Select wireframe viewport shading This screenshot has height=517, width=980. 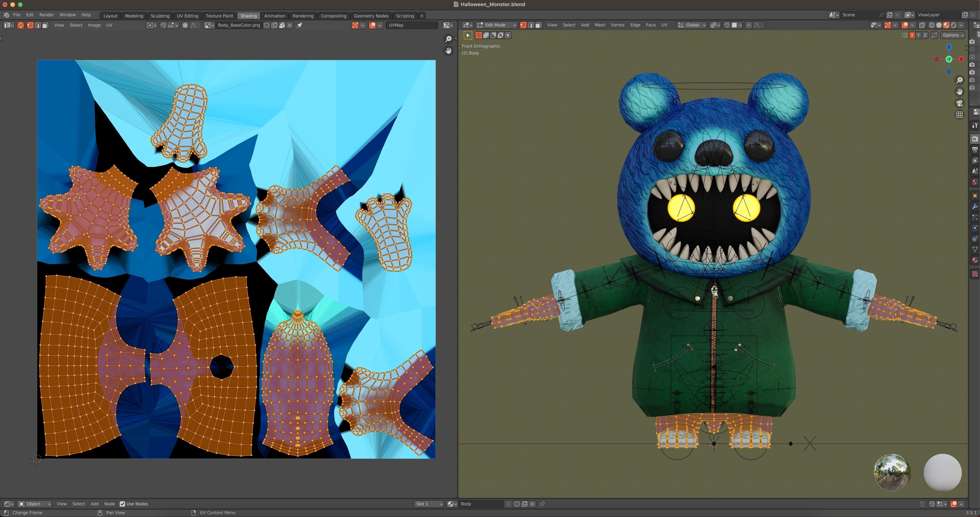coord(932,25)
